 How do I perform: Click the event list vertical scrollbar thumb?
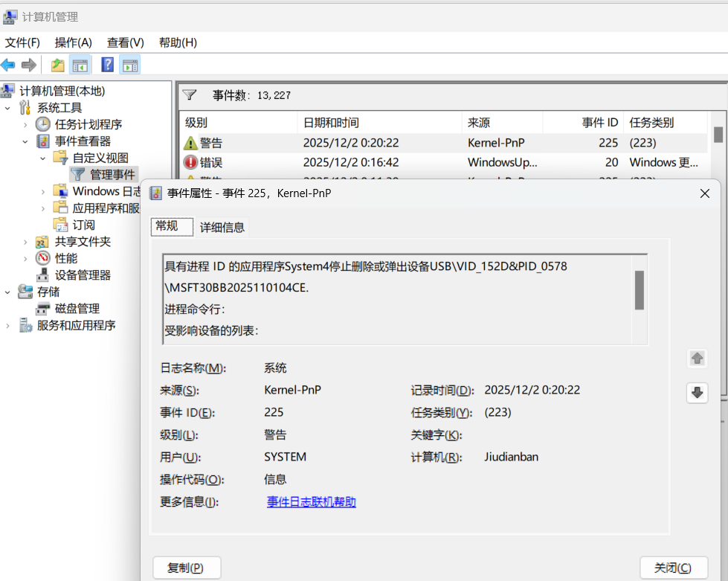pos(718,135)
